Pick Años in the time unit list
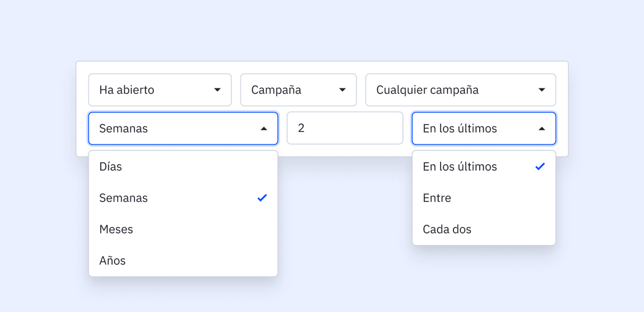The image size is (644, 312). coord(183,261)
